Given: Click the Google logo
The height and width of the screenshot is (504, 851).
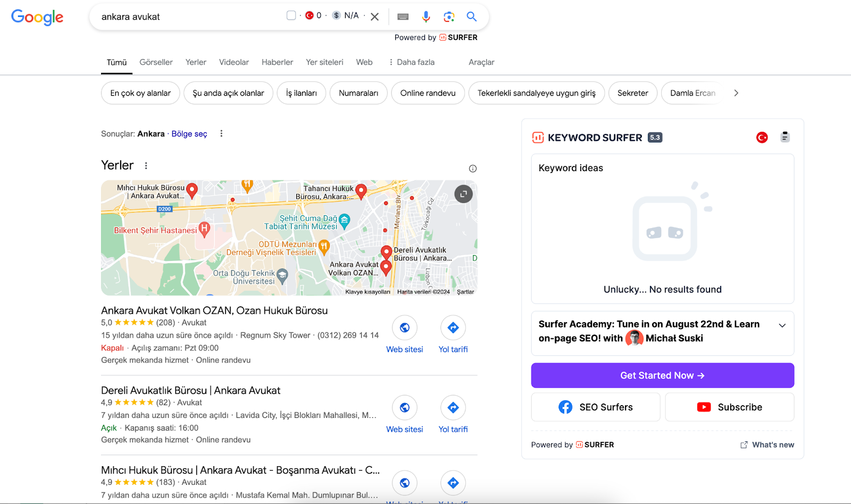Looking at the screenshot, I should point(37,17).
